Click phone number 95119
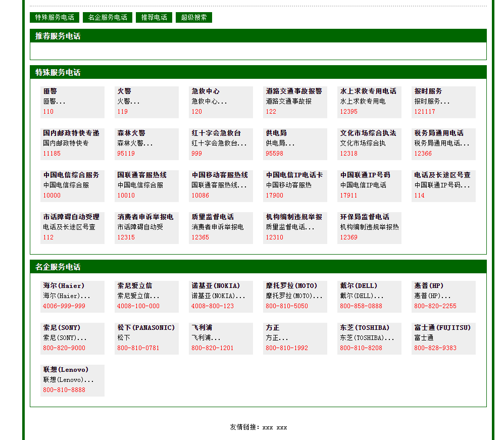Screen dimensions: 504x440 (x=126, y=154)
